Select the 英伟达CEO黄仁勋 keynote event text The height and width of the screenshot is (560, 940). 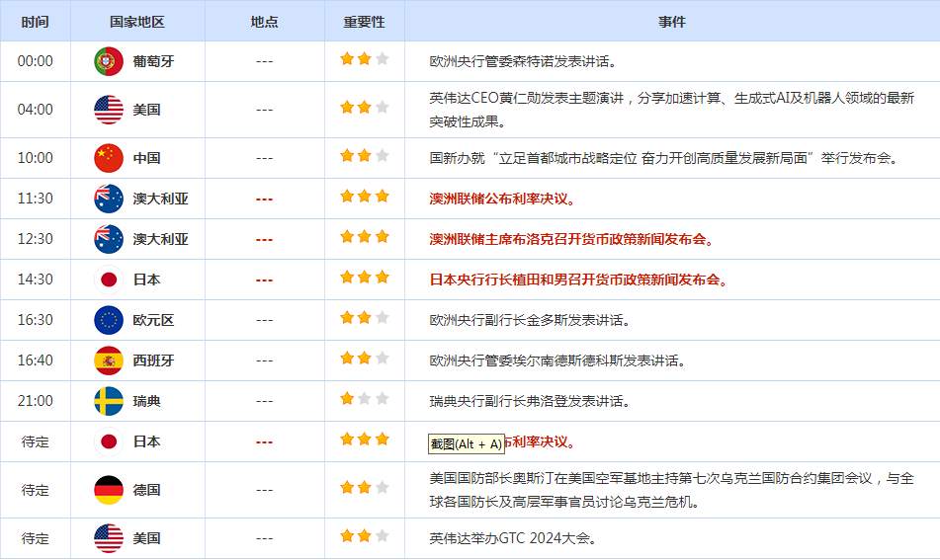tap(671, 110)
